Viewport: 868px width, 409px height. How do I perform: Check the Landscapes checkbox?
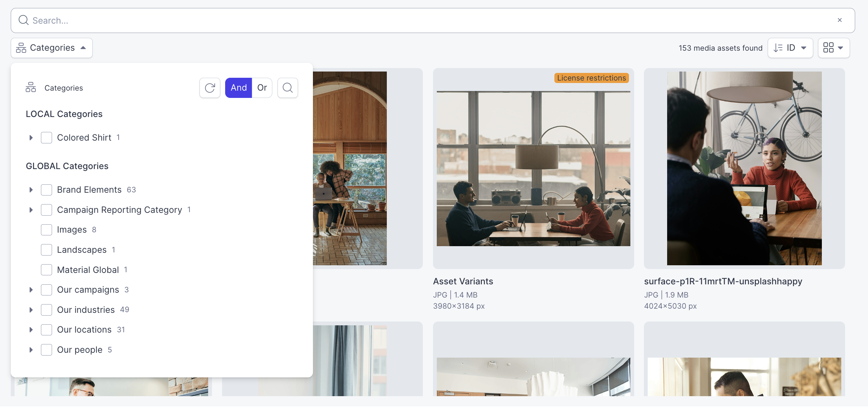pos(46,250)
